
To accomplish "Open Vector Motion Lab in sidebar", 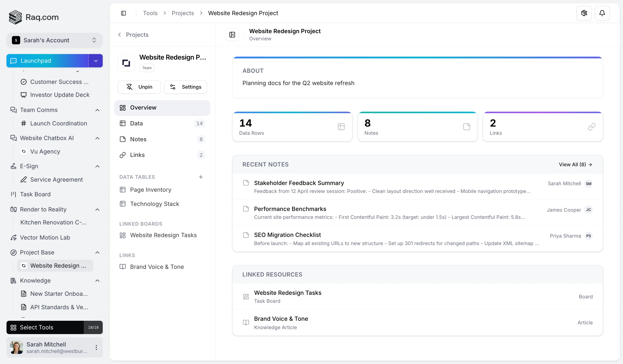I will pyautogui.click(x=45, y=237).
